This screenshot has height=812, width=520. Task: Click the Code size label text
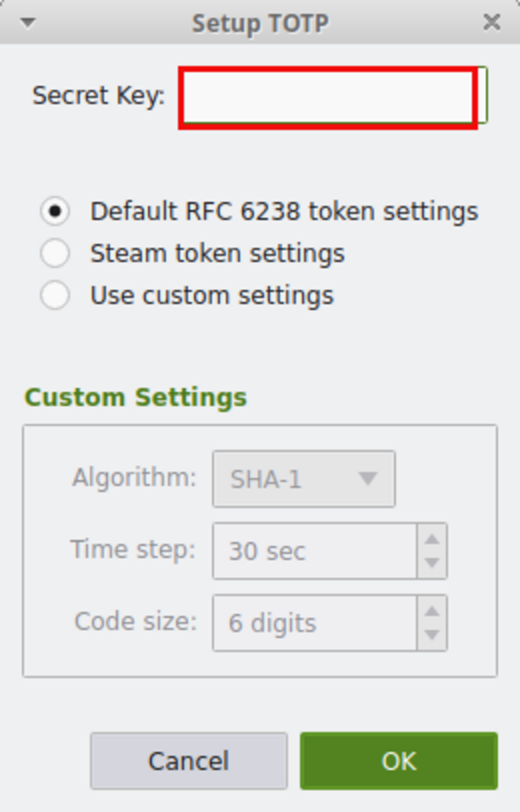136,621
